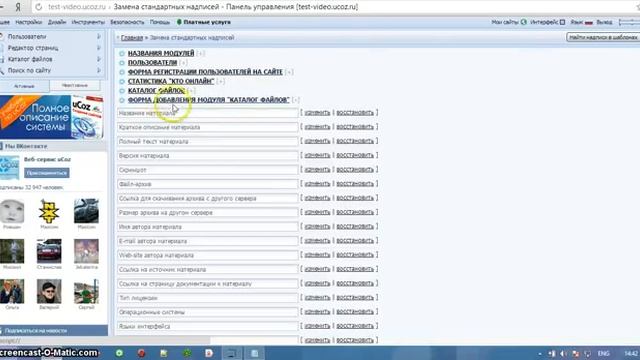The width and height of the screenshot is (640, 360).
Task: Open 'ФОРМА ДОБАВЛЕНИЯ МОДУЛЯ "КАТАЛОГ ФАЙЛОВ"' section link
Action: (209, 100)
